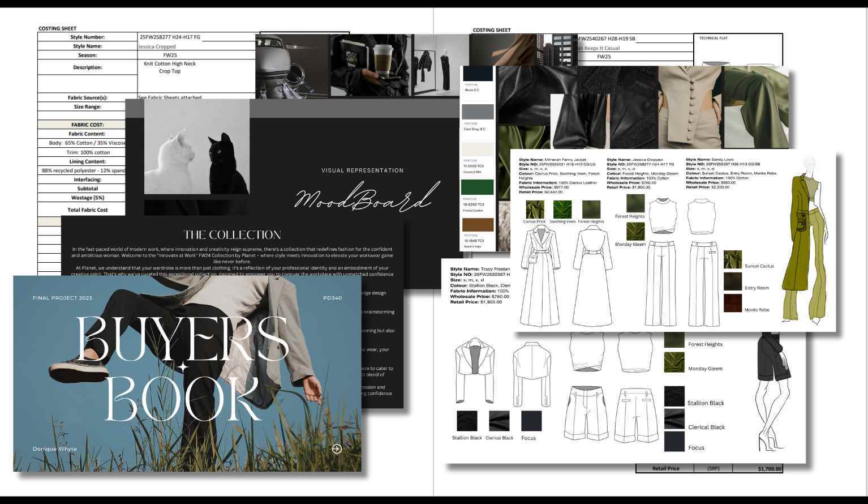Click the Sandy Lows style name
This screenshot has height=504, width=868.
click(711, 160)
